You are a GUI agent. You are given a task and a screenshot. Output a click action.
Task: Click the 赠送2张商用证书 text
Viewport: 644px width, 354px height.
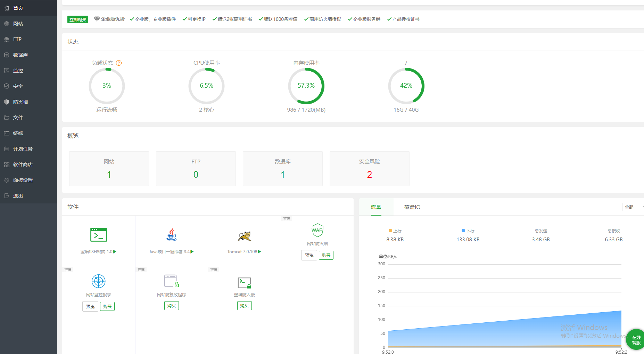point(235,19)
